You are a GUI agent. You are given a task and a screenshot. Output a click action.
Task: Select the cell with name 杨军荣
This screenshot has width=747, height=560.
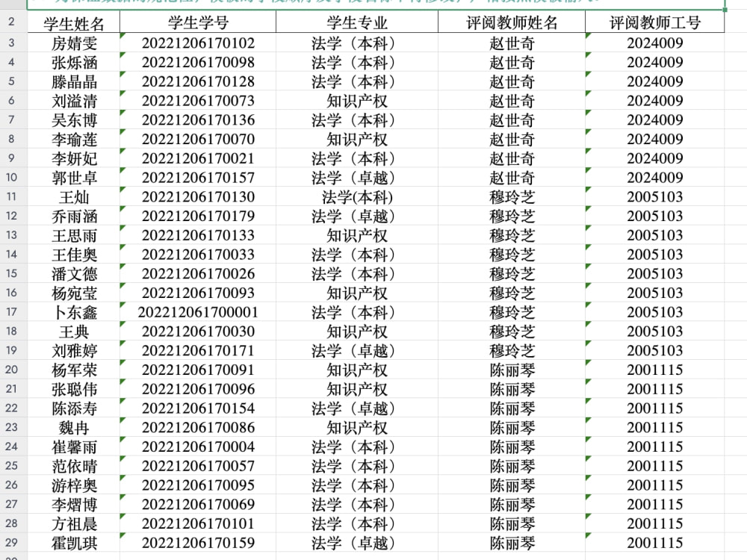click(x=74, y=370)
